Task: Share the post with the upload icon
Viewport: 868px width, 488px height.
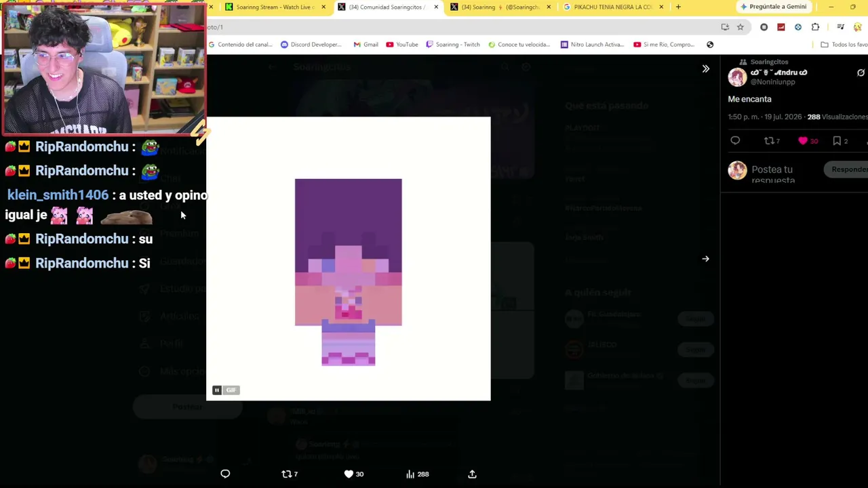Action: coord(472,474)
